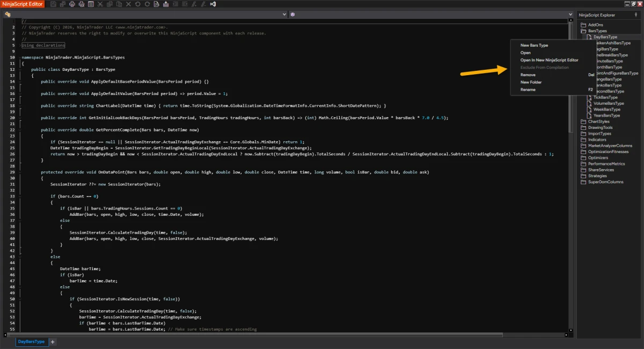Screen dimensions: 644x349
Task: Click the Compile icon in the toolbar
Action: tap(166, 4)
